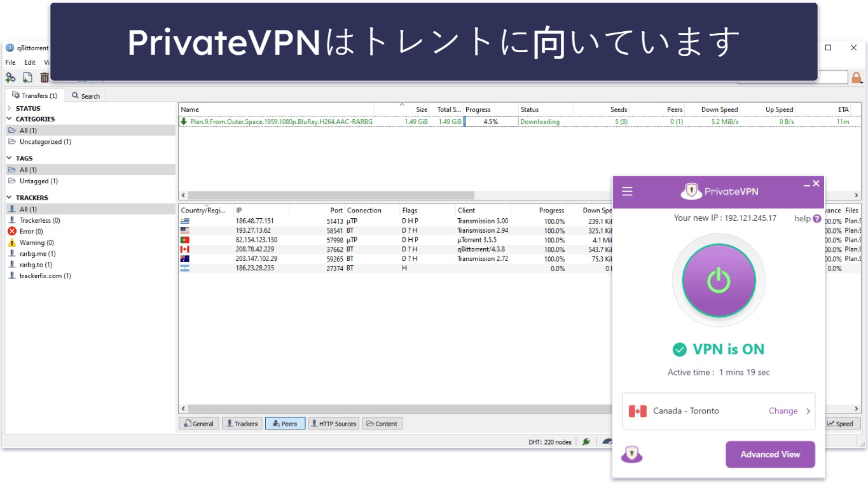
Task: Click the Add Torrent File toolbar icon
Action: tap(27, 78)
